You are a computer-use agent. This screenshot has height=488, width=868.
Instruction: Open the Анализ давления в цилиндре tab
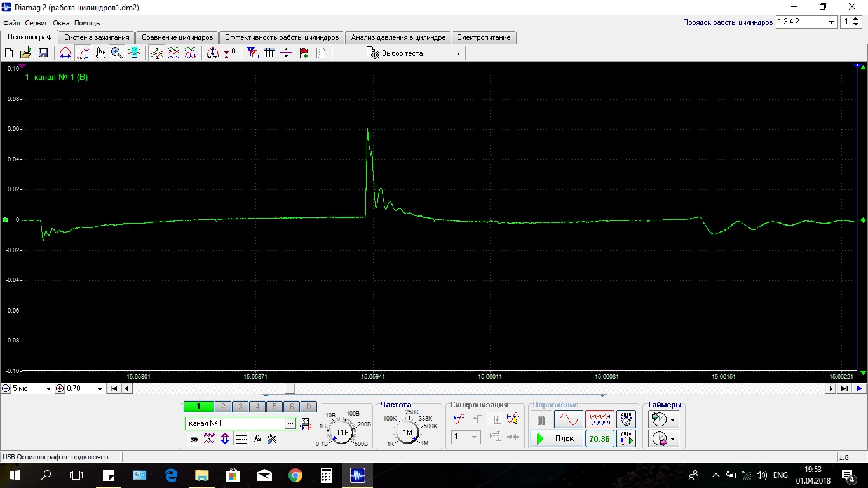click(x=398, y=37)
